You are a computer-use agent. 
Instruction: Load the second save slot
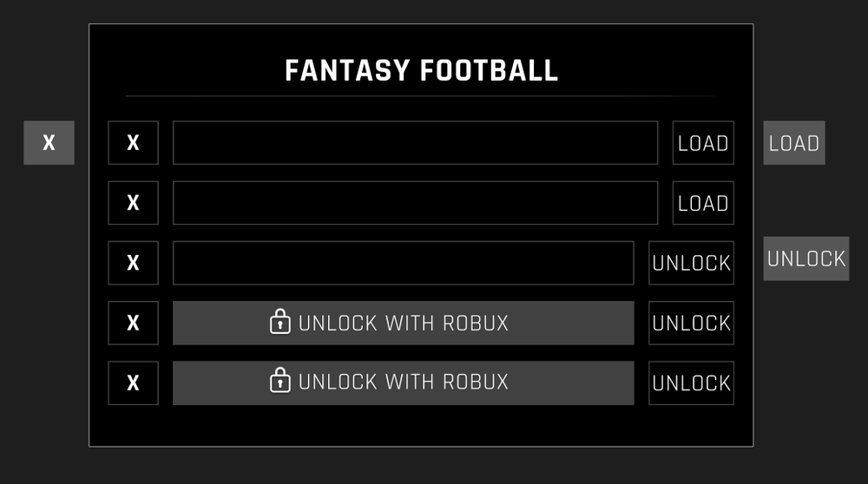coord(703,203)
